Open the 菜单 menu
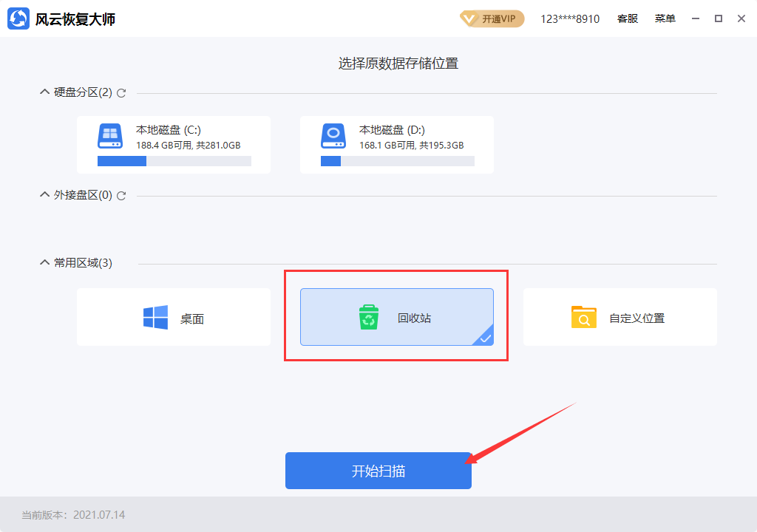 pos(665,18)
